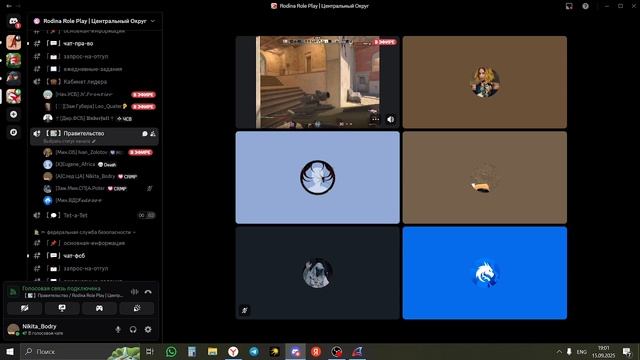Go back with title bar arrow
This screenshot has width=640, height=360.
click(x=9, y=6)
